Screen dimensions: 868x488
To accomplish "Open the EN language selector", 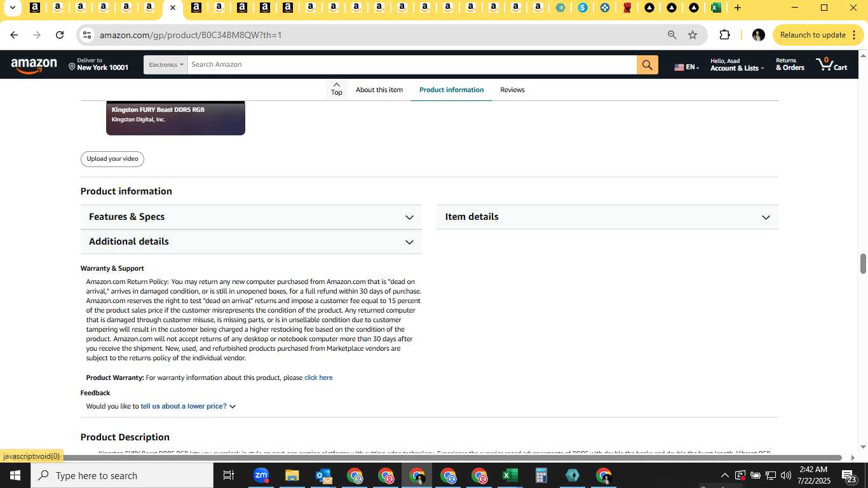I will [x=686, y=67].
